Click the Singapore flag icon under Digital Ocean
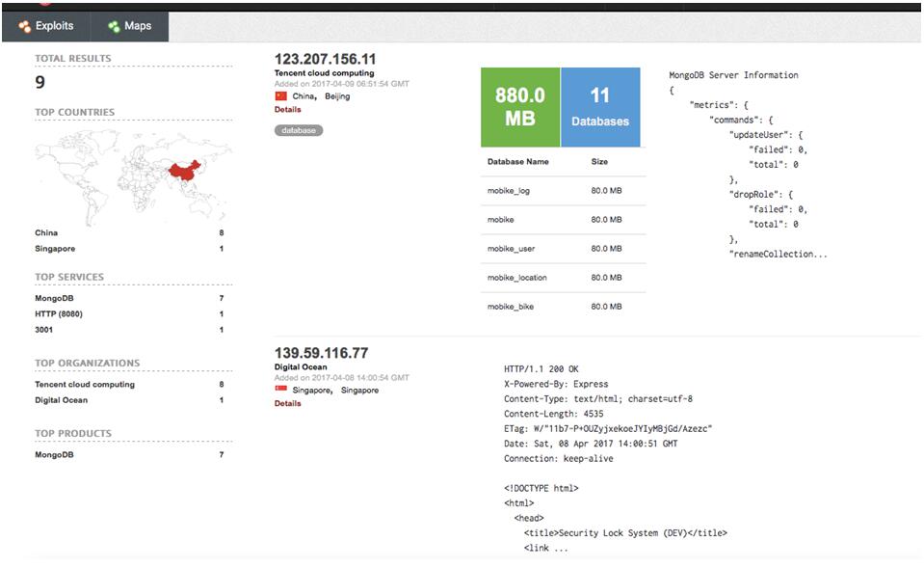This screenshot has width=924, height=568. click(x=281, y=391)
